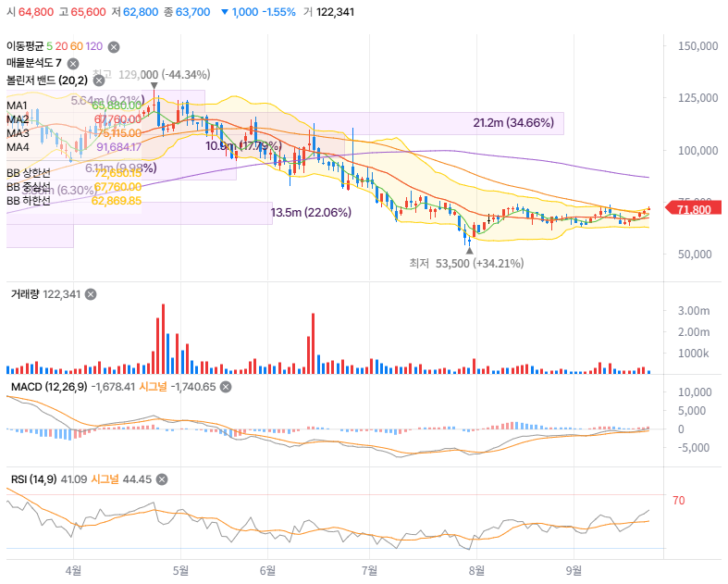Close the 거래량 volume panel
This screenshot has width=728, height=584.
91,294
